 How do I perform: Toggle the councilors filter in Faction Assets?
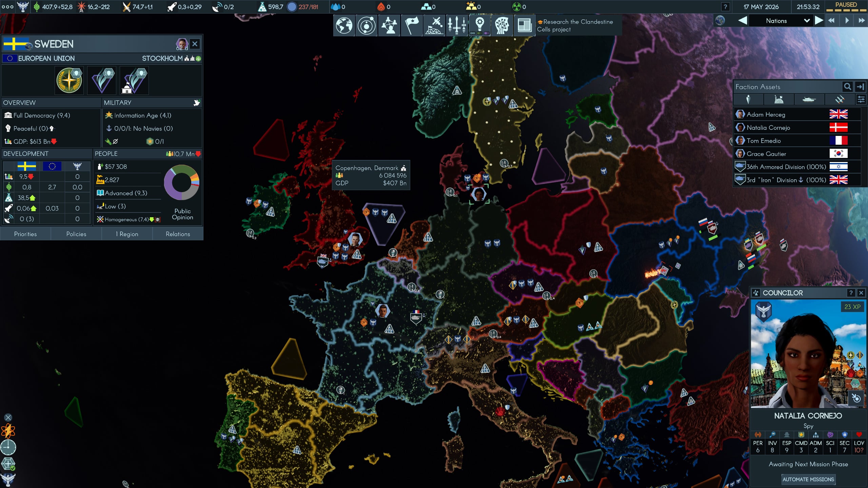[748, 100]
